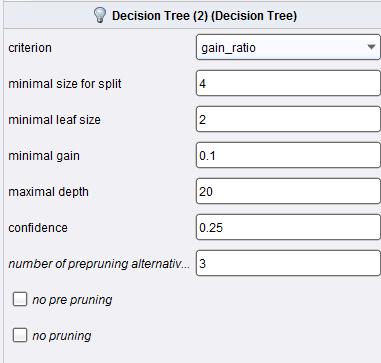Image resolution: width=381 pixels, height=363 pixels.
Task: Click the truncated 'number of prepruning alternativ...' label
Action: click(x=99, y=264)
